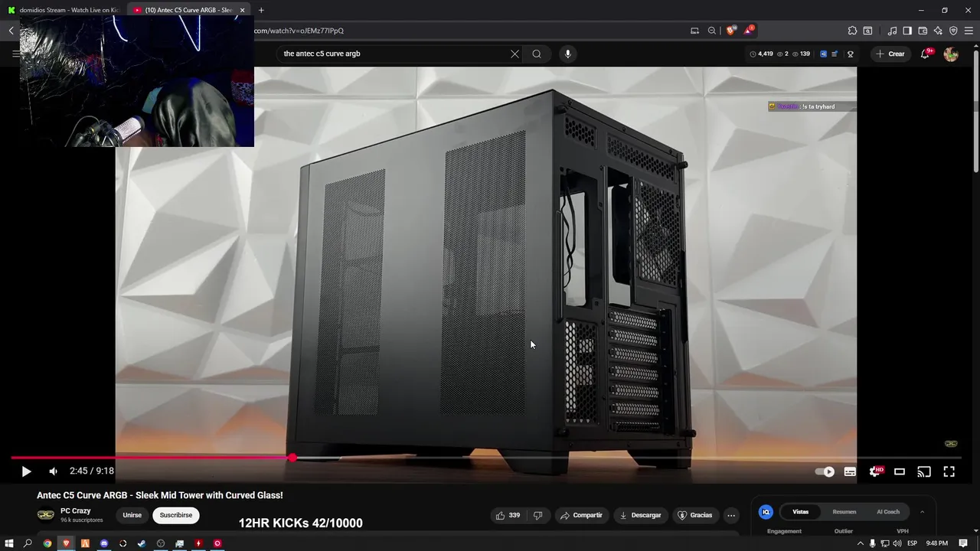980x551 pixels.
Task: Toggle the browser sidebar panel
Action: click(907, 31)
